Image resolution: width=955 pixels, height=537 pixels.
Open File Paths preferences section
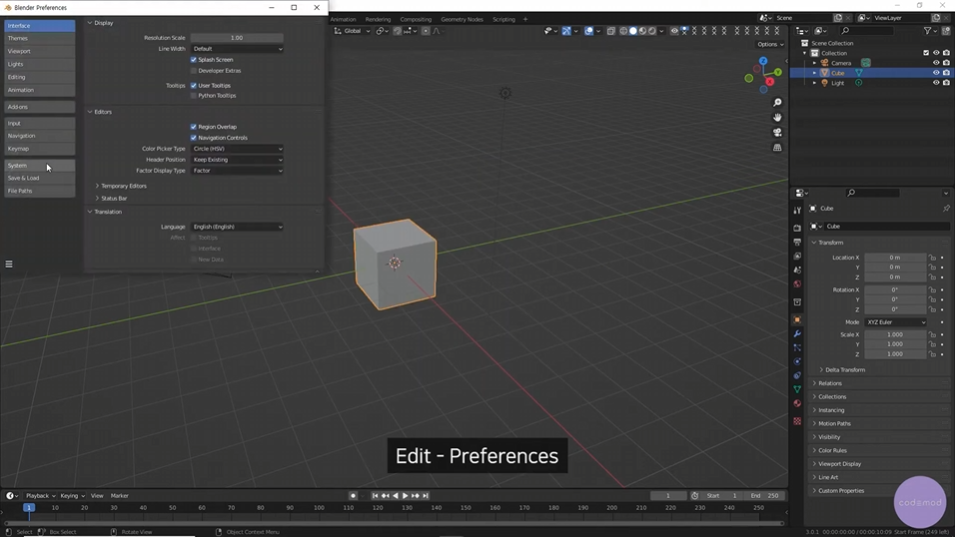40,191
